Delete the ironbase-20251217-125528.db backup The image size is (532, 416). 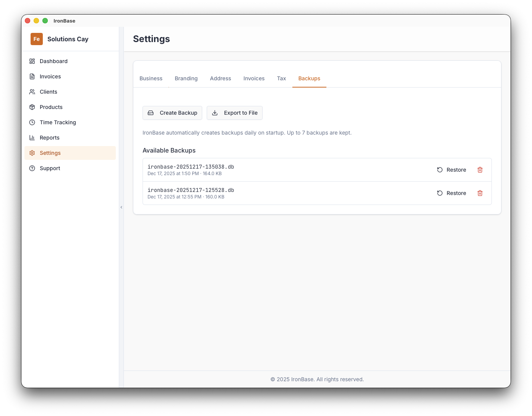(480, 193)
